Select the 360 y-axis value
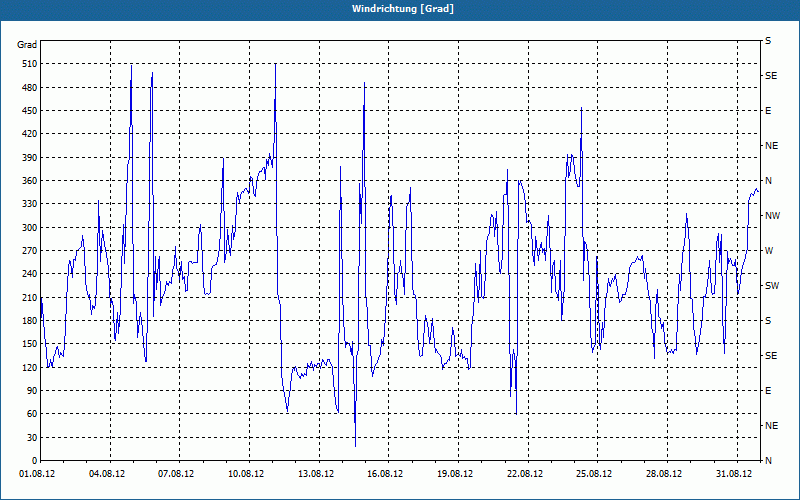Screen dimensions: 800x500 click(x=30, y=181)
